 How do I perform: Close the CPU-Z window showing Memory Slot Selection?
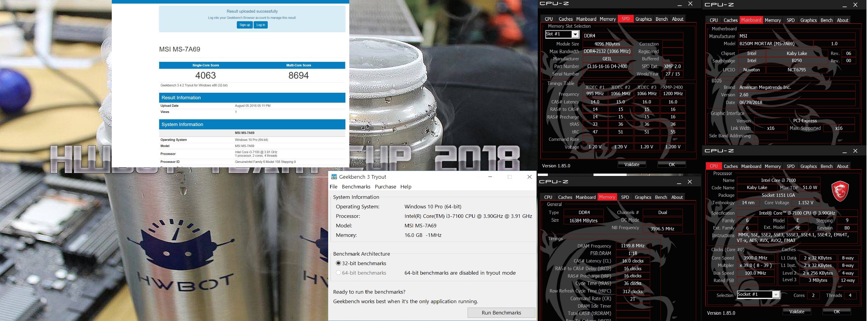(x=690, y=4)
